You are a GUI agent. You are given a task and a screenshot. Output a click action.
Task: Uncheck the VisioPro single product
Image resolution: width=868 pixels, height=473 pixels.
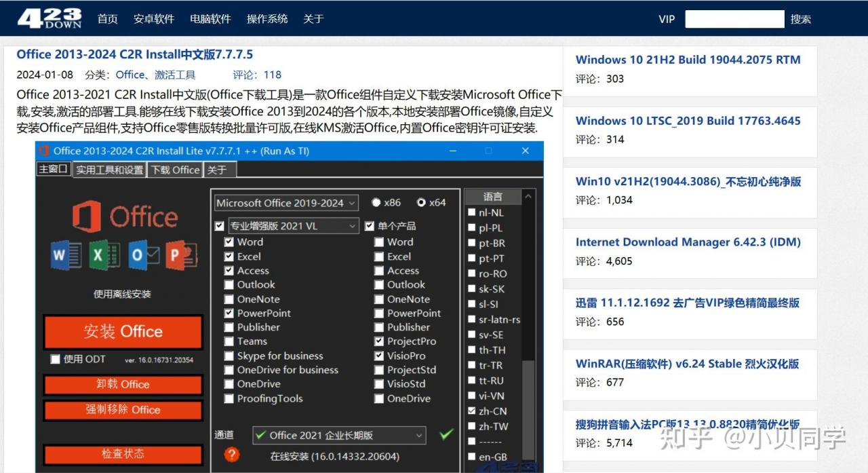(379, 356)
